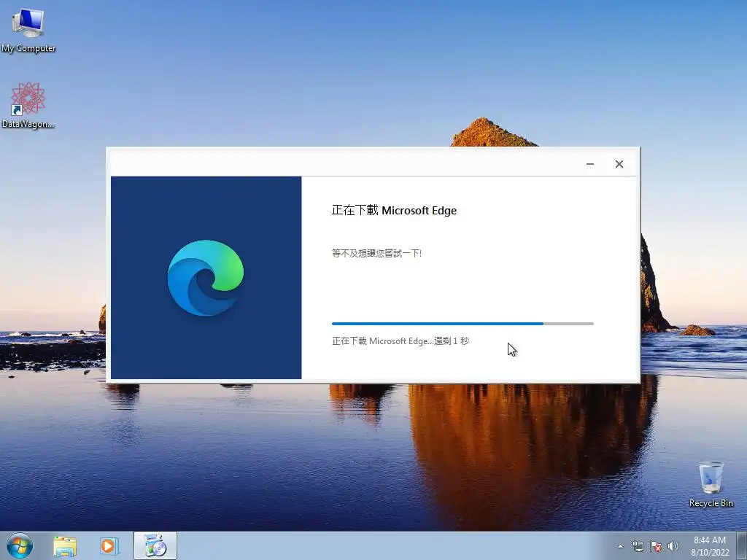This screenshot has height=560, width=747.
Task: Launch Windows Media Player from taskbar
Action: tap(109, 546)
